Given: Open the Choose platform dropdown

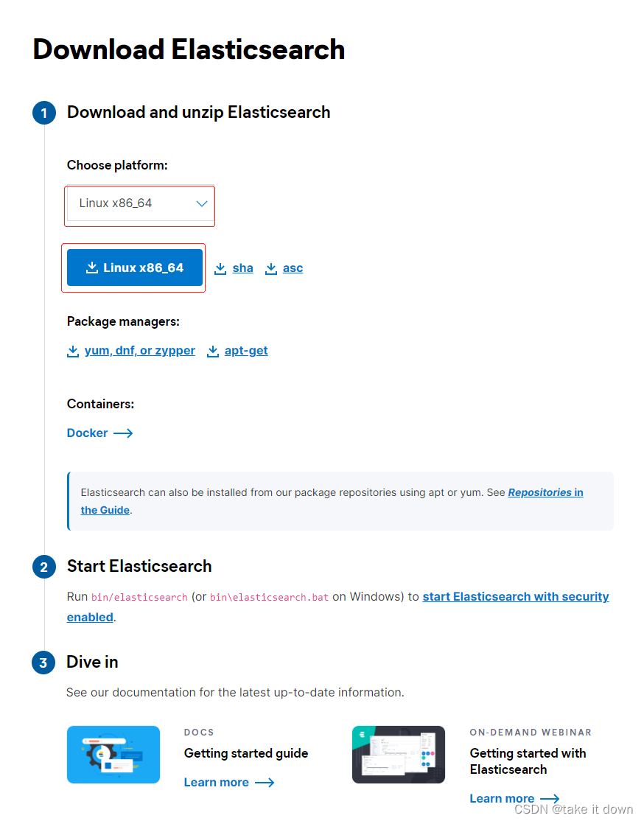Looking at the screenshot, I should point(139,204).
